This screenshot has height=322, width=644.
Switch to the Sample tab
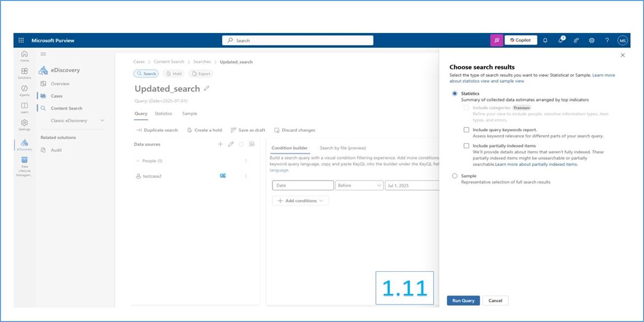[x=189, y=113]
